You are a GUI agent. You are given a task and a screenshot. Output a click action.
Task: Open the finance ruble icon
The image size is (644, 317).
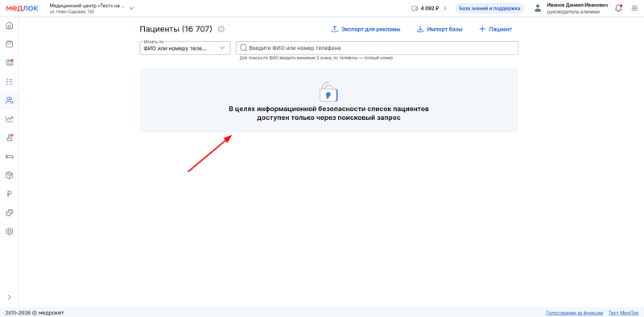click(x=9, y=194)
